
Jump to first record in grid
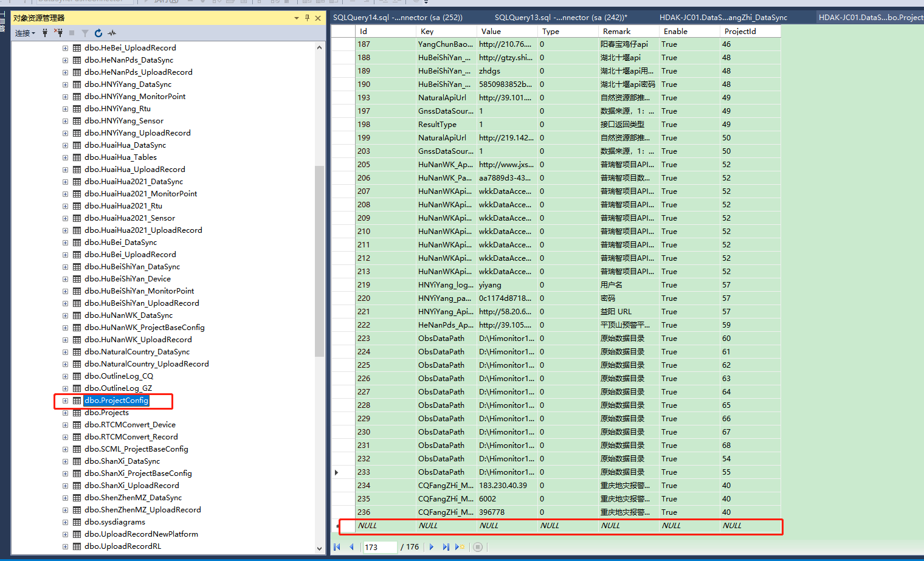(337, 547)
